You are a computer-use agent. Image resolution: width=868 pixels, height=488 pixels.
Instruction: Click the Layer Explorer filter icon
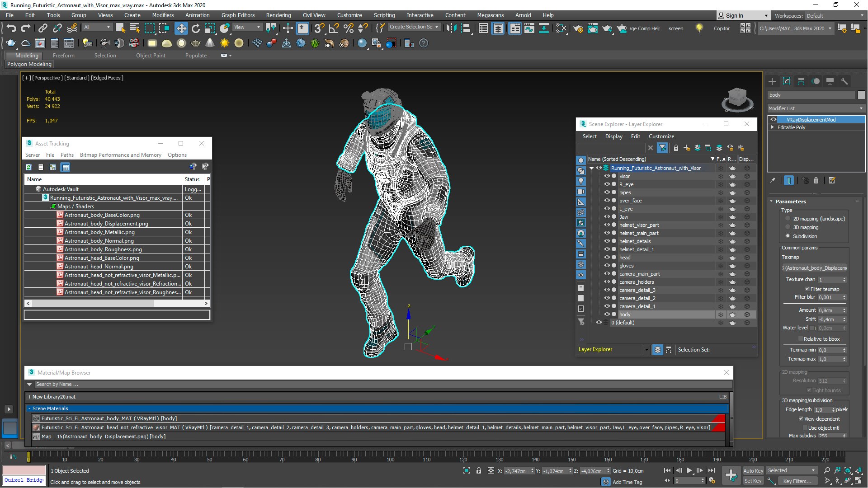coord(662,148)
